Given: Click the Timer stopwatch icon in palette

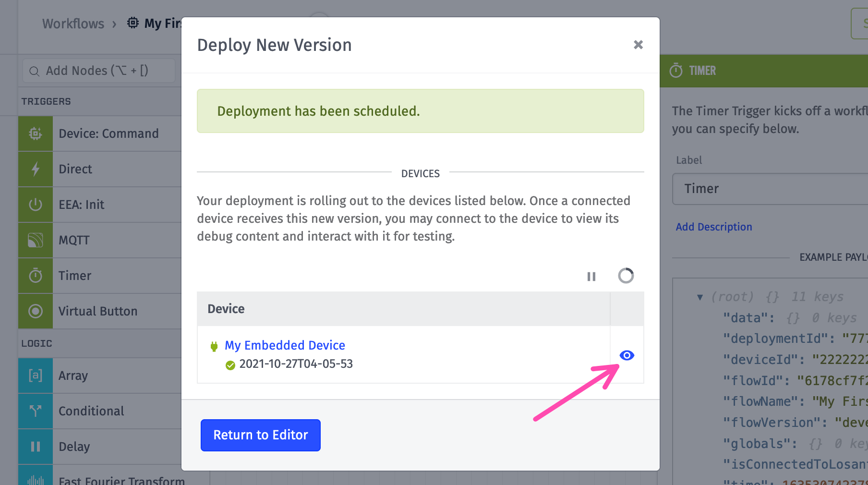Looking at the screenshot, I should click(x=36, y=276).
